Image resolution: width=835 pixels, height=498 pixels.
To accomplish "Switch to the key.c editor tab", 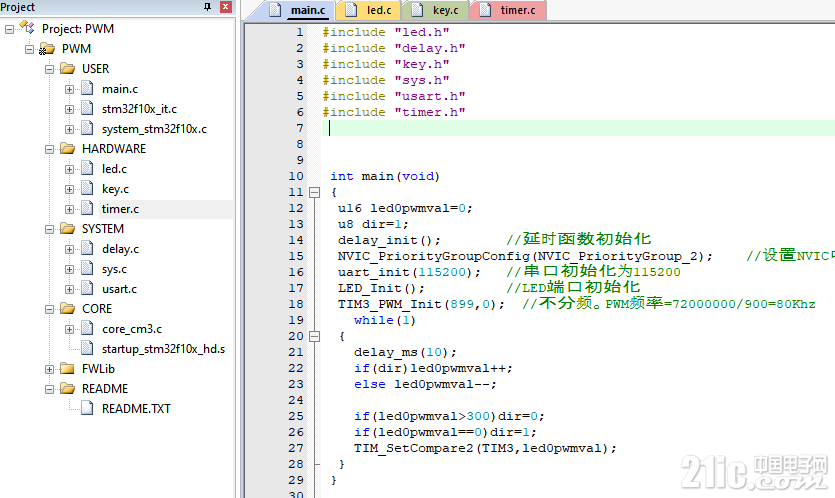I will click(x=437, y=10).
